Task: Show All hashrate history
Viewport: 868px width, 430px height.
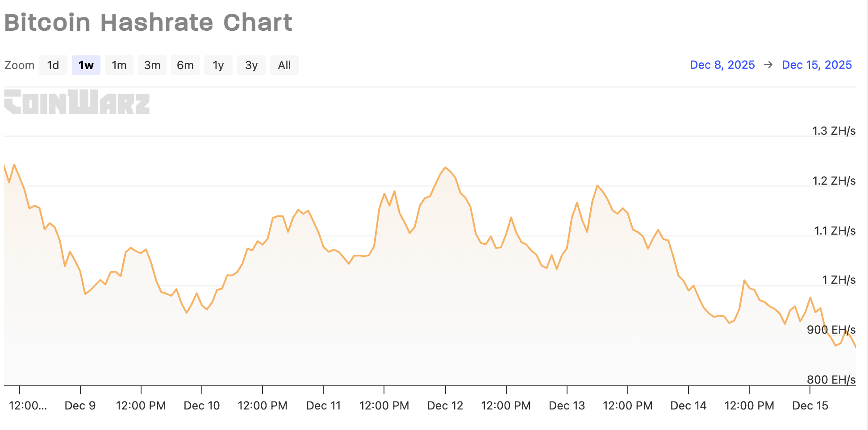Action: pos(284,65)
